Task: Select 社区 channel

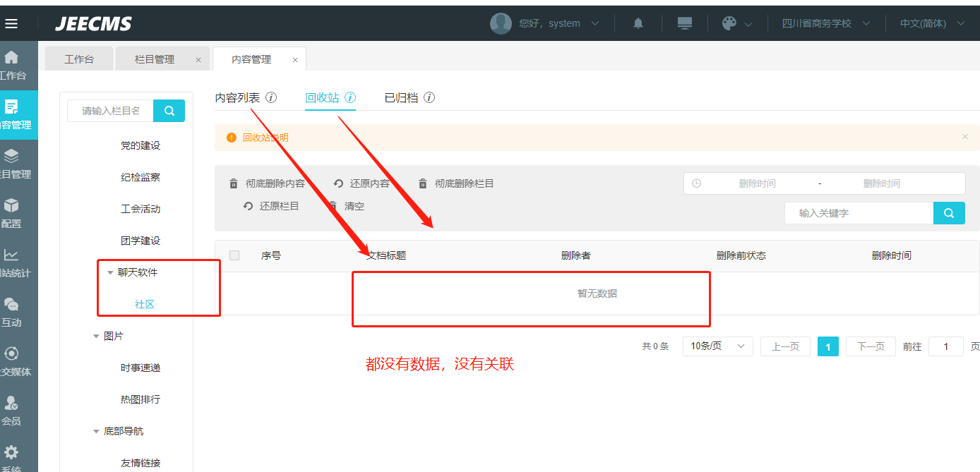Action: click(145, 304)
